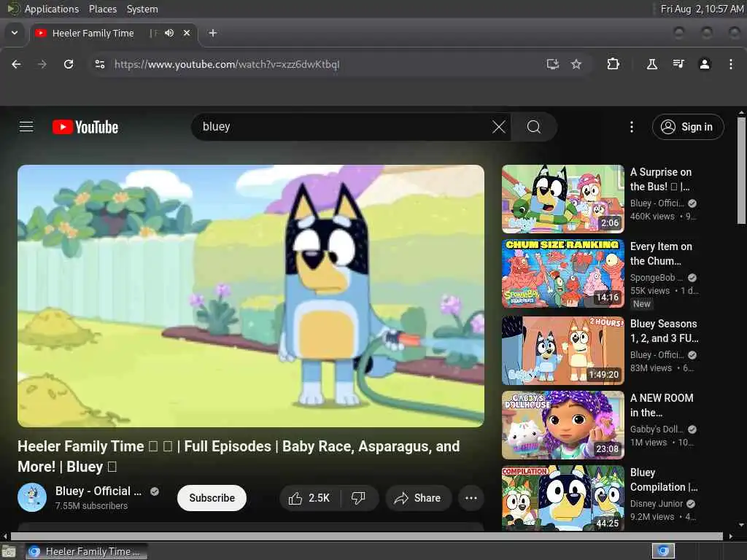
Task: Go back in browser history
Action: (16, 64)
